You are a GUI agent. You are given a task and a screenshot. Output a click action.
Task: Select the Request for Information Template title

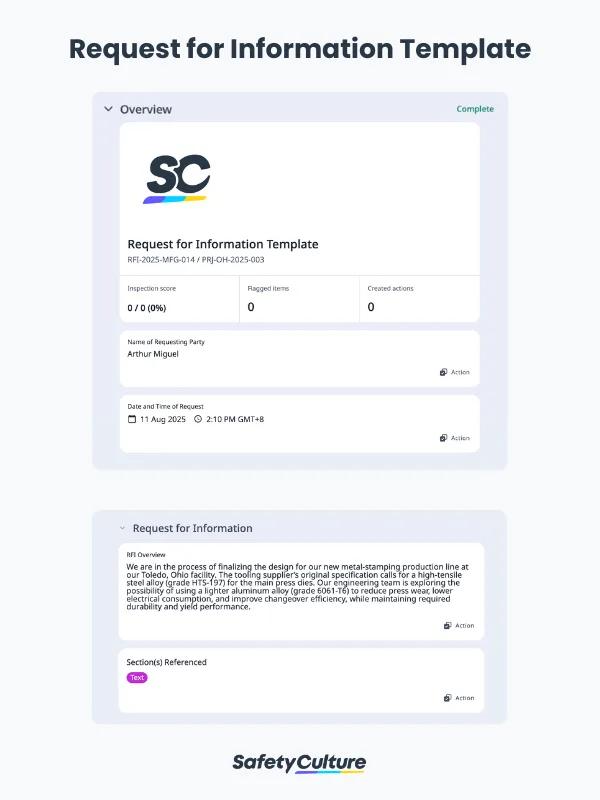click(x=222, y=244)
